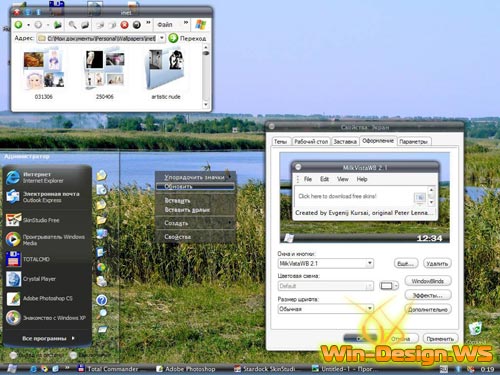Click the Применить button

[440, 339]
